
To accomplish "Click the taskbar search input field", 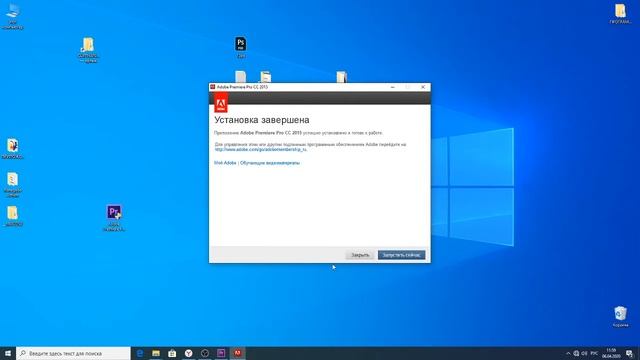I will tap(73, 353).
